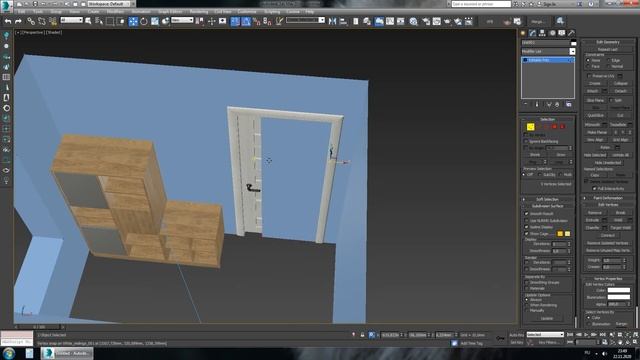Image resolution: width=640 pixels, height=360 pixels.
Task: Toggle the Percent Snap button
Action: (257, 21)
